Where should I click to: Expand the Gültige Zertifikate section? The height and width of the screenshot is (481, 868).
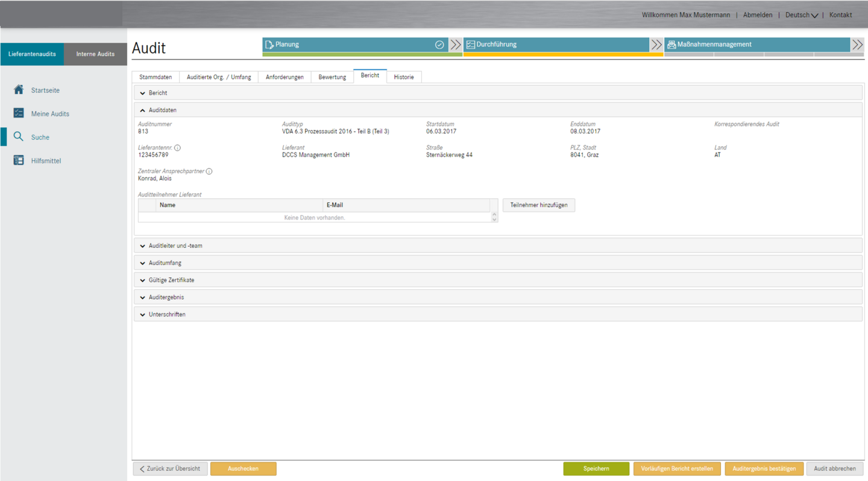point(143,280)
